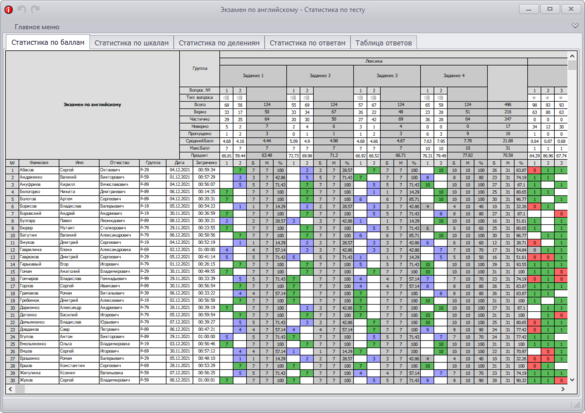Expand the ribbon chevron at top right
This screenshot has height=413, width=585.
(x=575, y=26)
